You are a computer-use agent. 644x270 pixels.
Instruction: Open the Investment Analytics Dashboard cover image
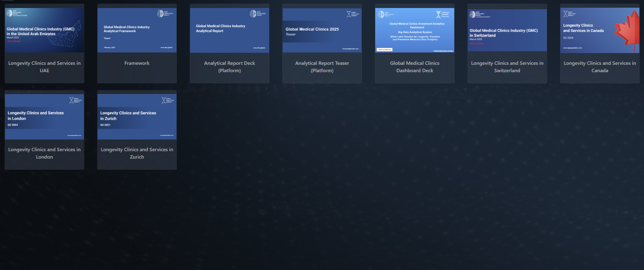415,30
